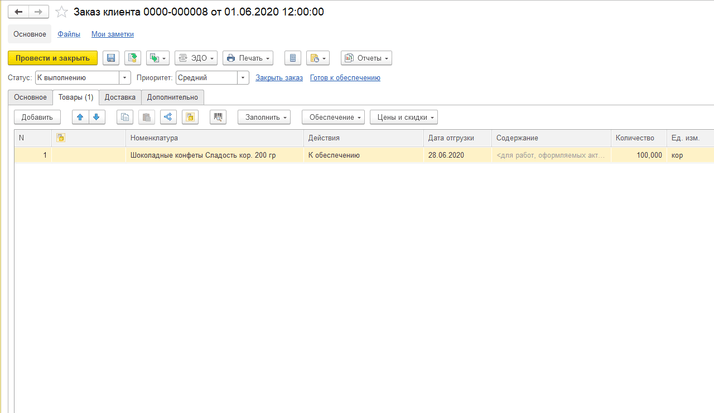This screenshot has height=413, width=714.
Task: Open the Цены и скидки dropdown
Action: [404, 117]
